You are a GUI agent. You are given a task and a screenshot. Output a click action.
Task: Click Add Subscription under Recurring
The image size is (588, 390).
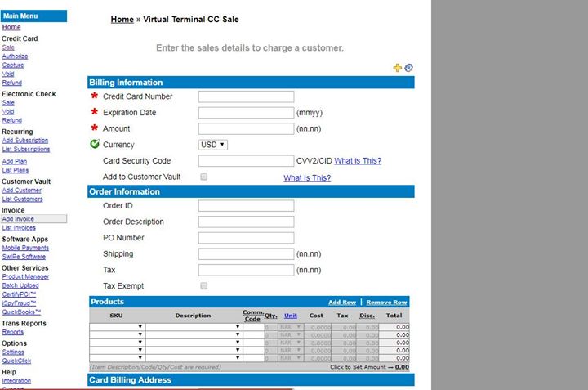pos(25,141)
